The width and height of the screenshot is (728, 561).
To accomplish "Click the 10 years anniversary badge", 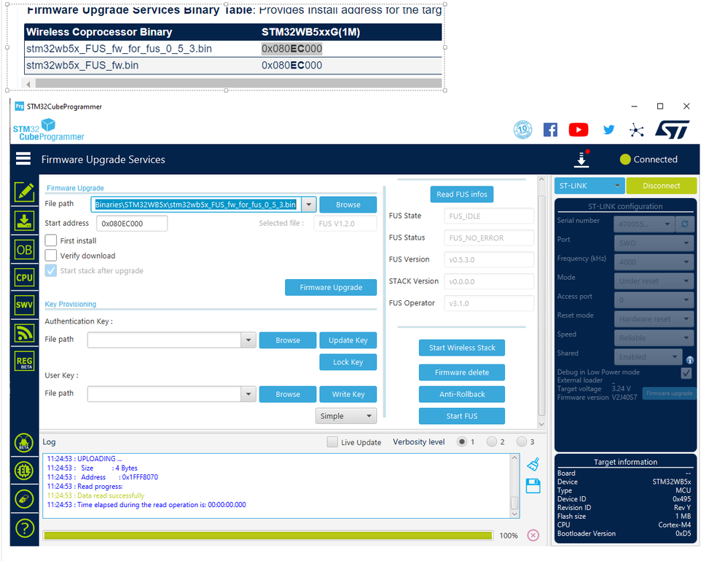I will click(522, 130).
